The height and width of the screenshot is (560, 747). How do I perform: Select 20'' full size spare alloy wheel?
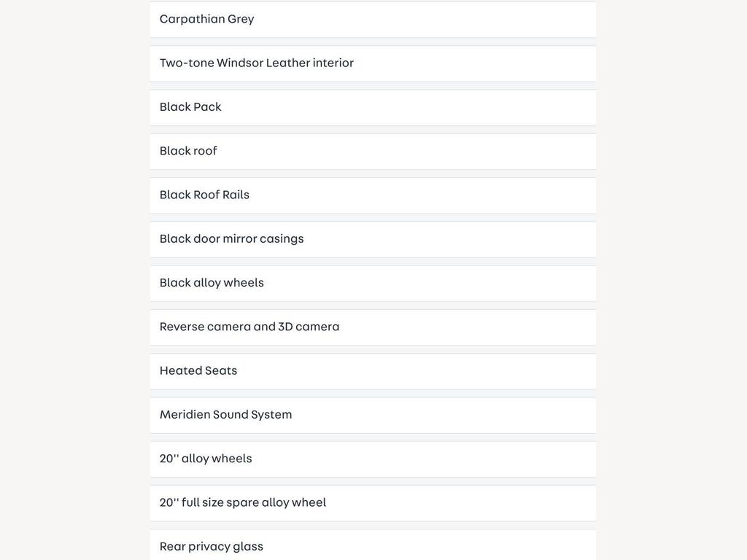pyautogui.click(x=373, y=503)
